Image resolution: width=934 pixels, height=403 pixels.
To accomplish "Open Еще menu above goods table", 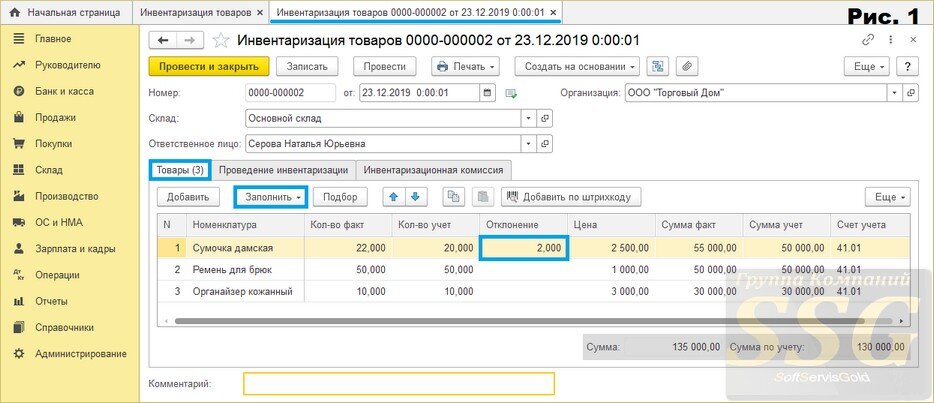I will pos(888,197).
